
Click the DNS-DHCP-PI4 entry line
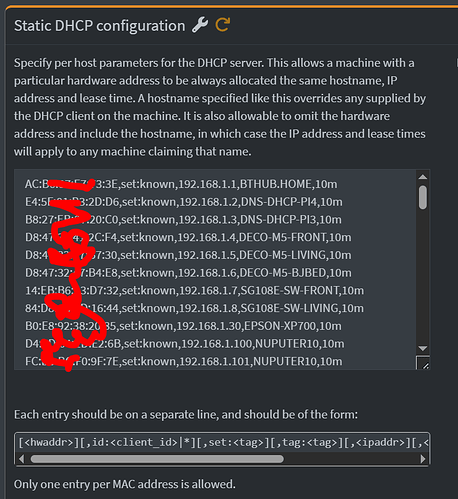click(x=184, y=202)
